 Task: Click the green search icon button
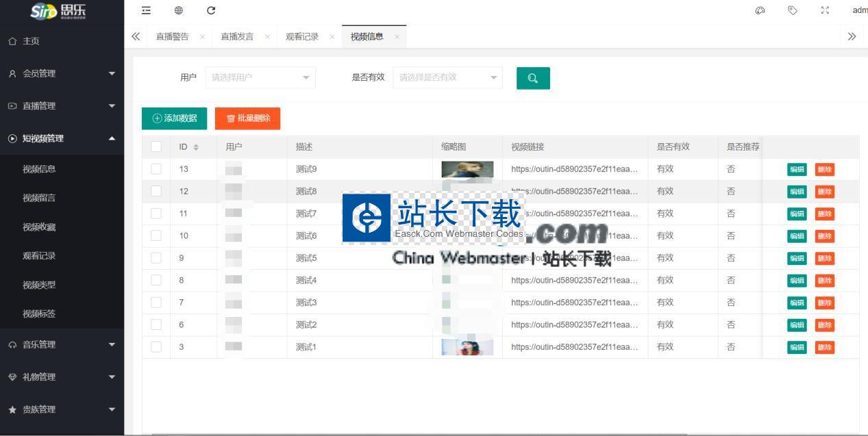533,78
